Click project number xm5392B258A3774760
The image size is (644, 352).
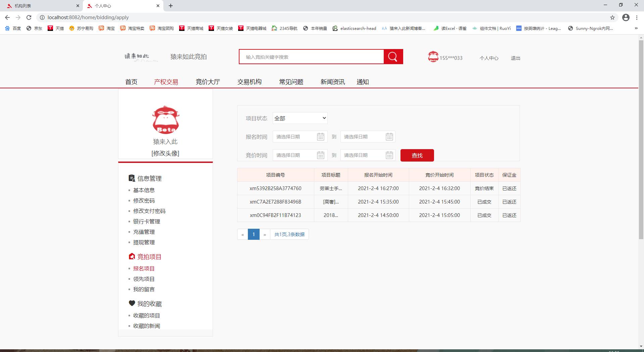pos(275,188)
